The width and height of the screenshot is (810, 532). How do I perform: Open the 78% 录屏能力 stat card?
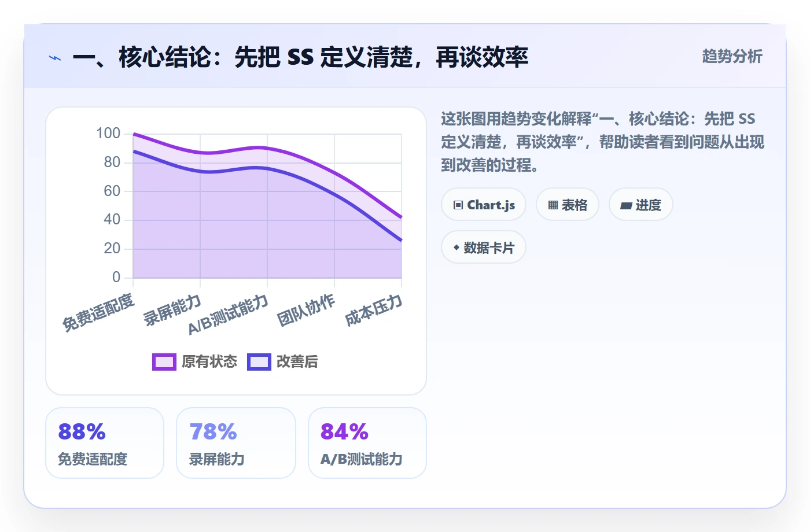pyautogui.click(x=236, y=443)
